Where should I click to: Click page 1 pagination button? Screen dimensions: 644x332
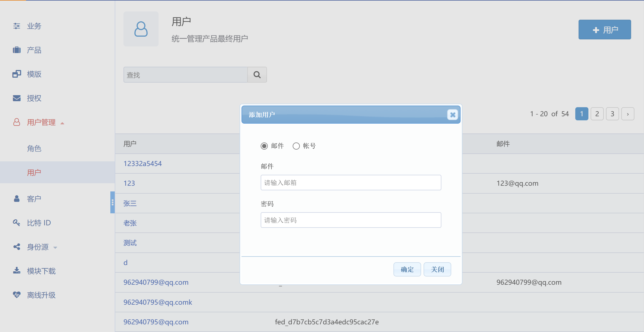click(x=582, y=114)
